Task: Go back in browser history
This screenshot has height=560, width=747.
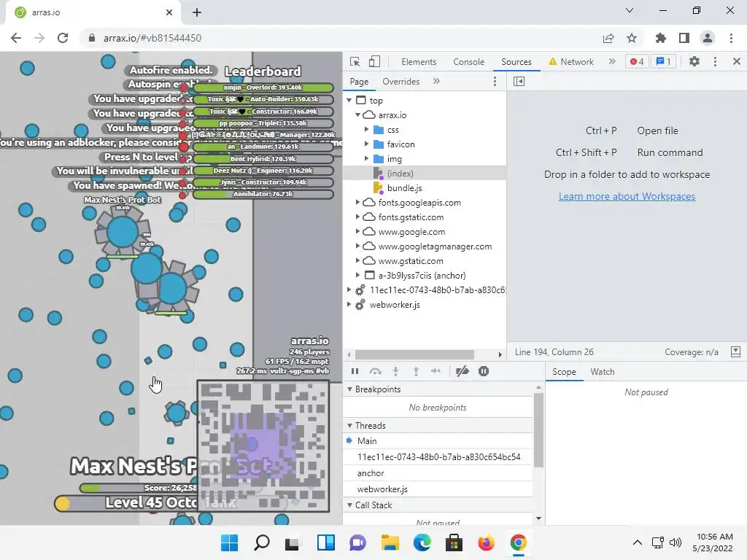Action: [16, 38]
